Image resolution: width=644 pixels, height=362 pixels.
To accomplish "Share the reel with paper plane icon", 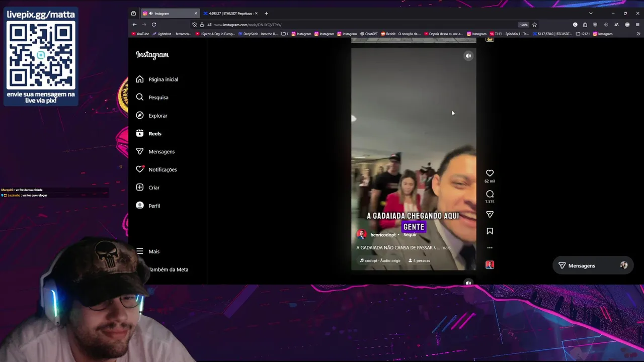I will [x=490, y=215].
